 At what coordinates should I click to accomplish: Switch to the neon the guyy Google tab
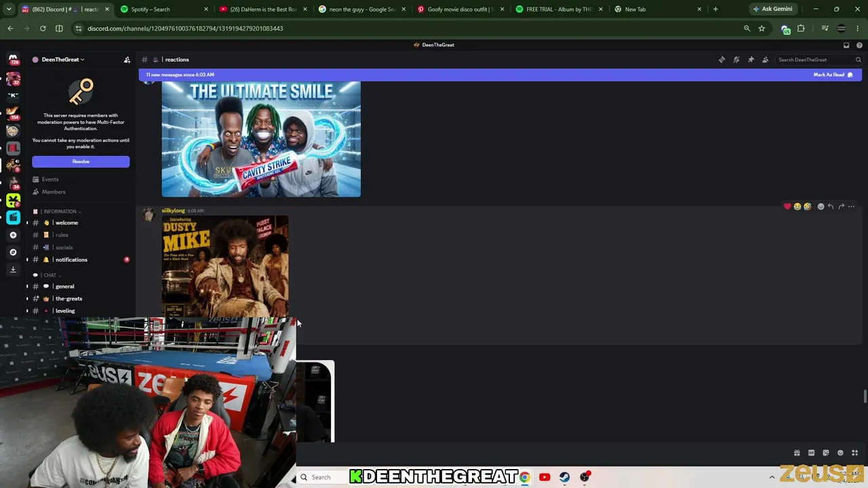pos(363,9)
